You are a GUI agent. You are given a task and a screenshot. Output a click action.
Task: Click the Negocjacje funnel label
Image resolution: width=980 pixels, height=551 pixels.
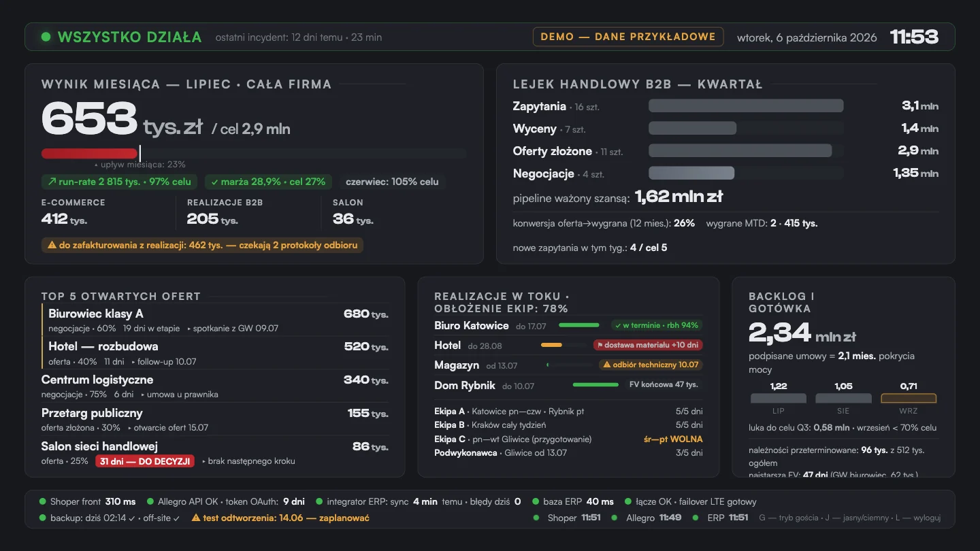(x=544, y=173)
